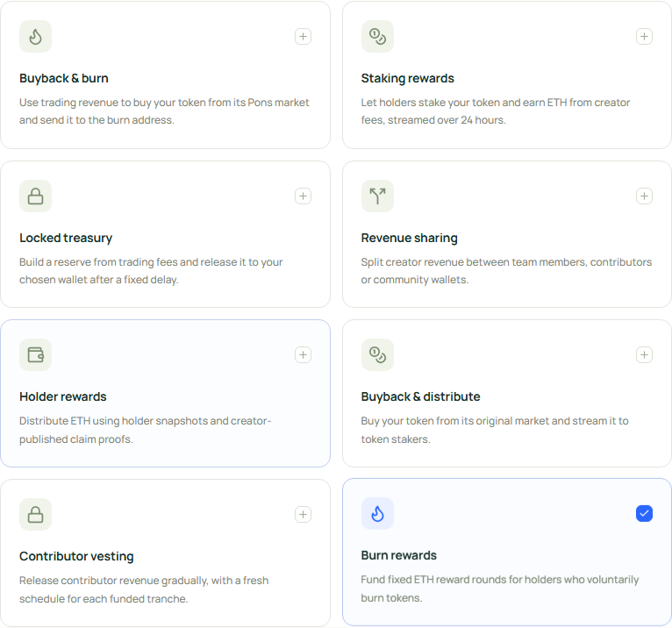This screenshot has height=628, width=672.
Task: Add the Locked treasury module via plus box
Action: coord(303,196)
